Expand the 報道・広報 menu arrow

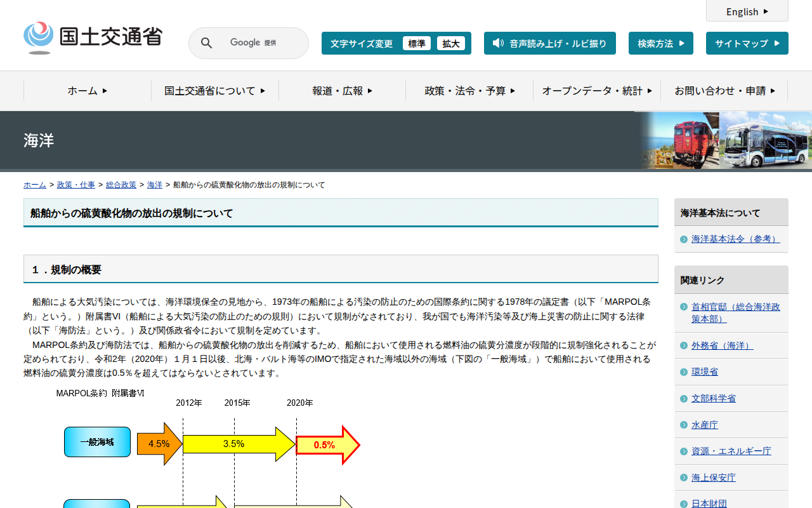pyautogui.click(x=370, y=91)
